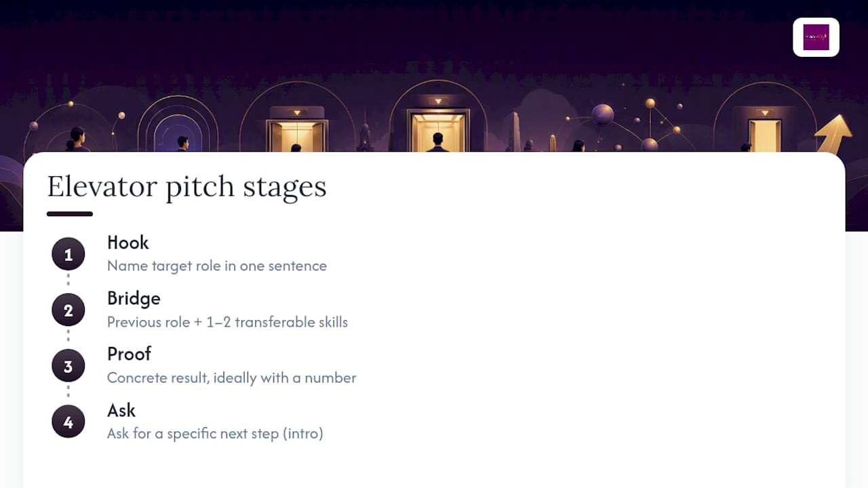Click the Bridge stage heading
Screen dimensions: 868x488
134,298
